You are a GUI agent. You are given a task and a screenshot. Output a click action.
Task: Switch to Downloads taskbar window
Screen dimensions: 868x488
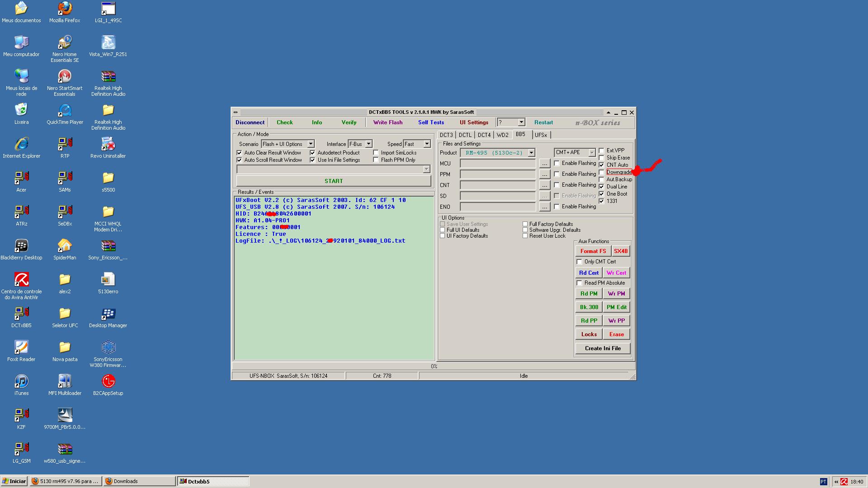coord(139,481)
